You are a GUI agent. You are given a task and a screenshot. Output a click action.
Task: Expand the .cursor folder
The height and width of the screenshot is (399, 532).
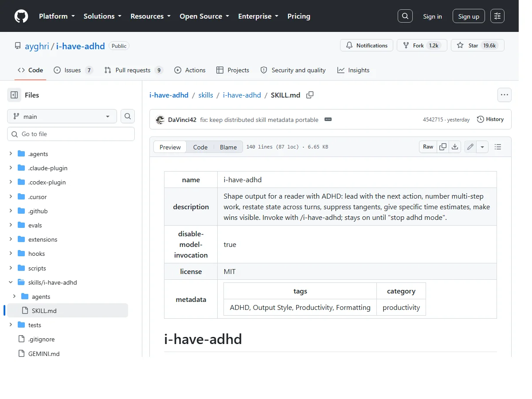click(x=11, y=197)
